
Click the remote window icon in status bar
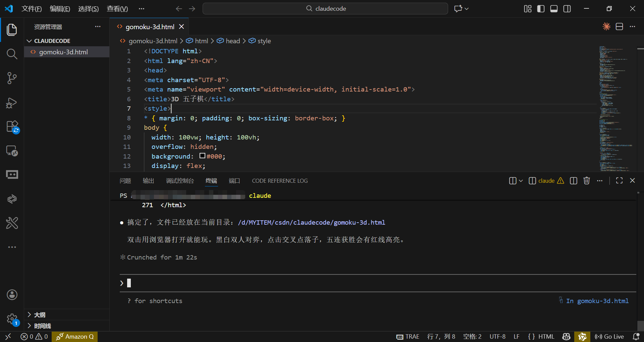click(x=8, y=337)
